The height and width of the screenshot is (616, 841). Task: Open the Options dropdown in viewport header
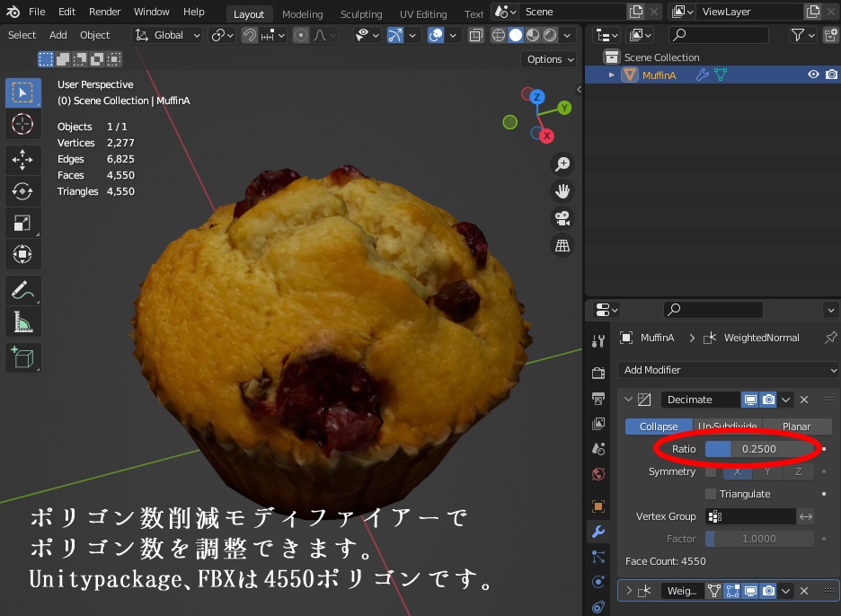click(x=547, y=58)
